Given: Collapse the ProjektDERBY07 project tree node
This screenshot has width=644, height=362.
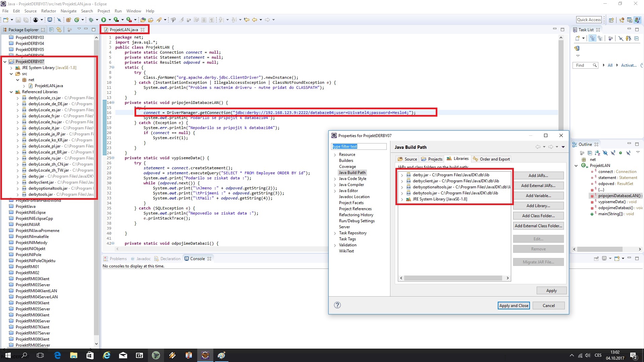Looking at the screenshot, I should (5, 62).
